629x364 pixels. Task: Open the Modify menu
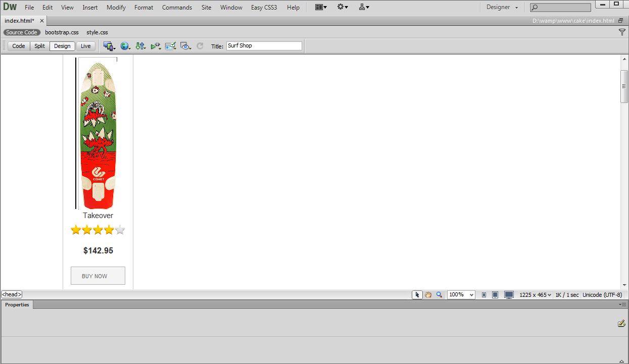[x=116, y=8]
